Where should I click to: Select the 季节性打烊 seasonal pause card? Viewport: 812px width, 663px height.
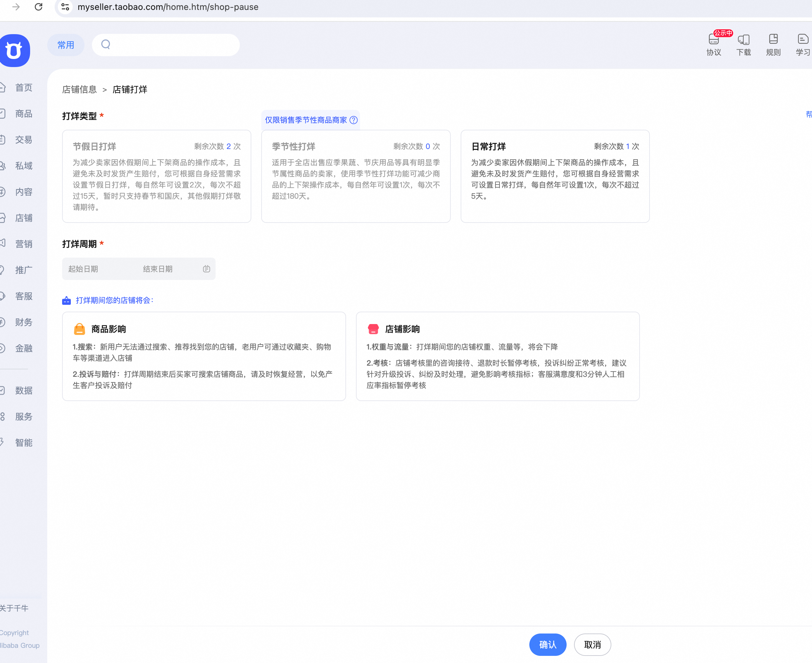pos(356,176)
